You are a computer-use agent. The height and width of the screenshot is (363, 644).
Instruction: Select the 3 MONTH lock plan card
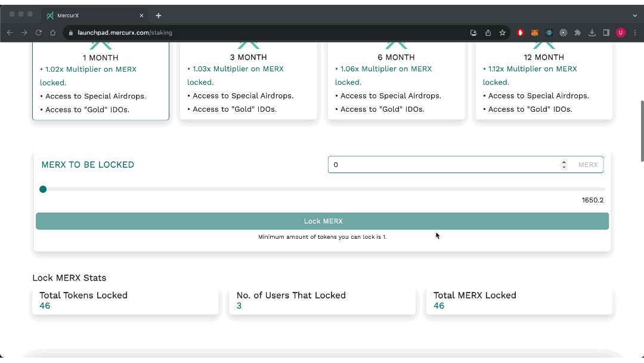(x=249, y=81)
